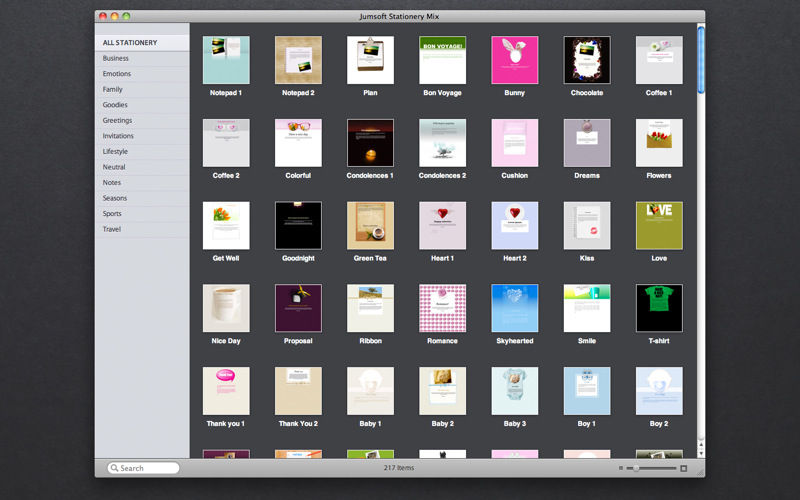Click the Search field
800x500 pixels.
[x=143, y=468]
